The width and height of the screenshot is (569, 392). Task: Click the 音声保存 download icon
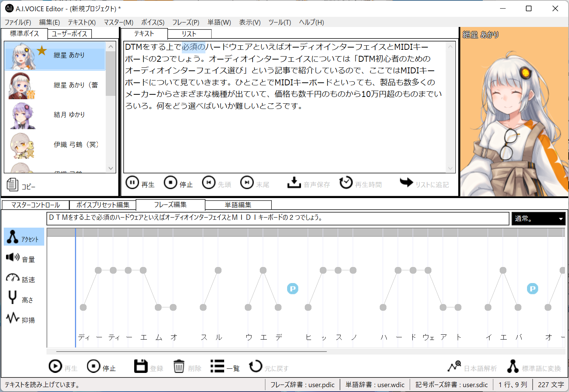pos(294,183)
